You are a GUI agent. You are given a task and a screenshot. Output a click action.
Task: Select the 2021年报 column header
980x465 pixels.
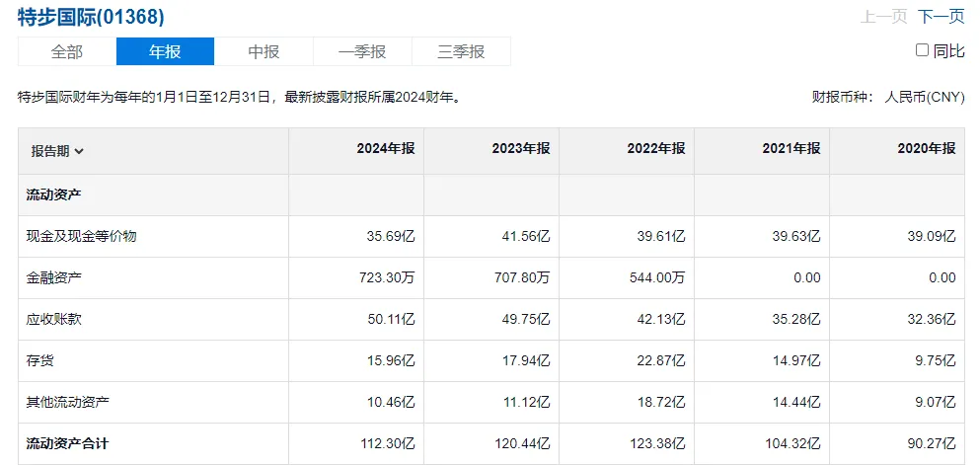click(792, 149)
